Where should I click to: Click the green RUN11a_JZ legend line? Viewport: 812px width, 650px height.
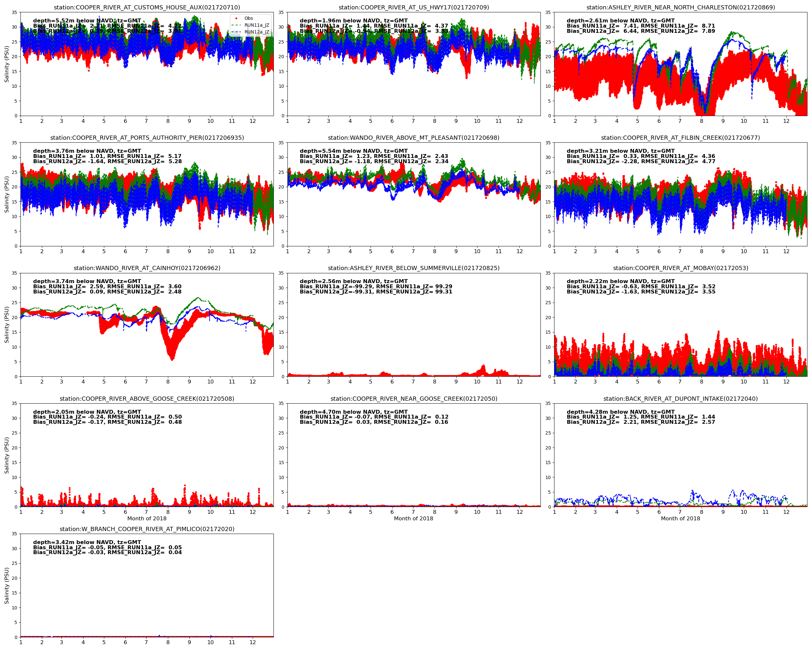point(236,25)
